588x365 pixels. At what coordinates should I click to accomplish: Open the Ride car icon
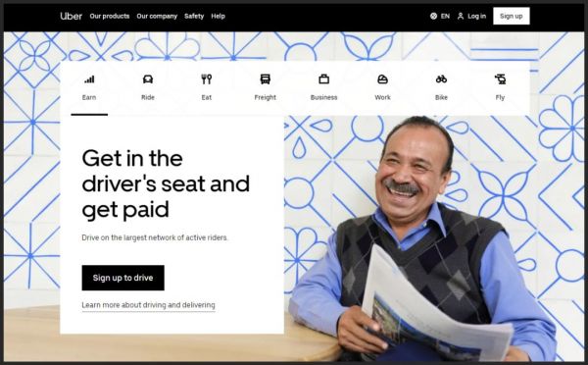[148, 79]
